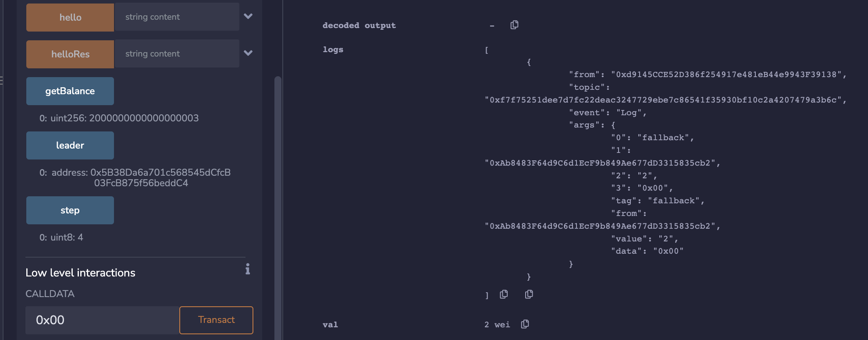Expand the hello function parameters

(x=248, y=16)
